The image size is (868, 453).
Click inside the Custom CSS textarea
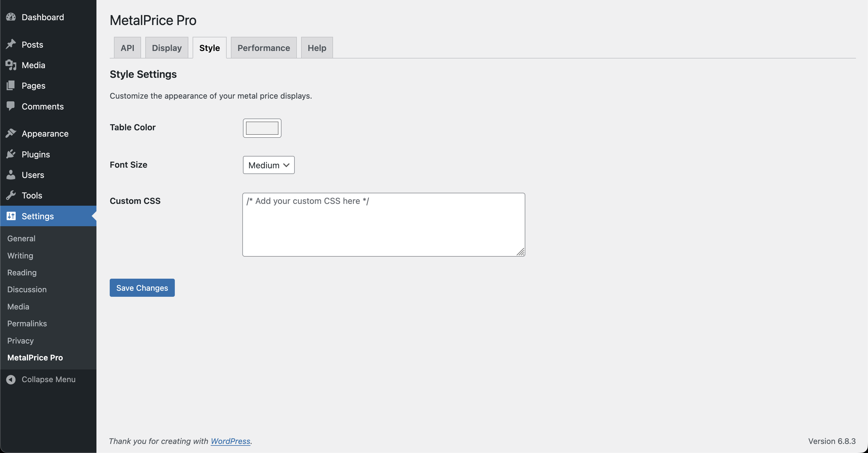383,224
